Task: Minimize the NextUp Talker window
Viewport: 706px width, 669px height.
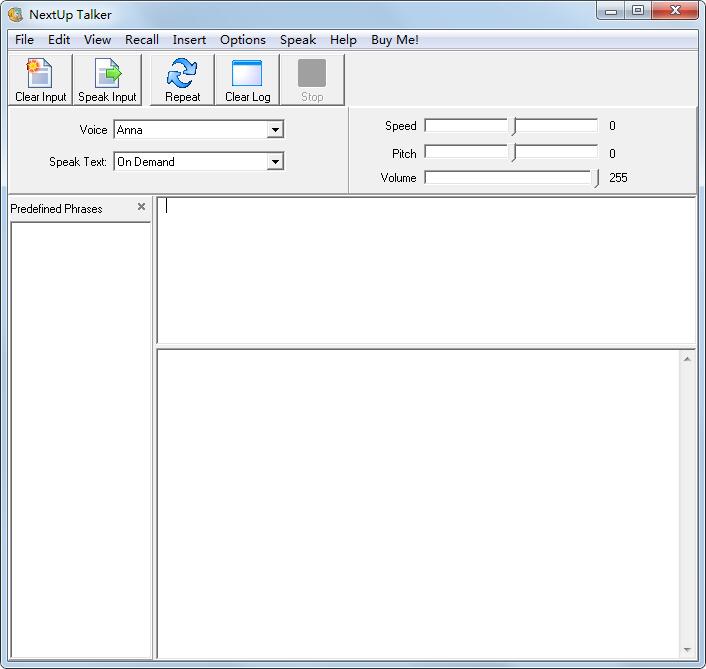Action: tap(611, 10)
